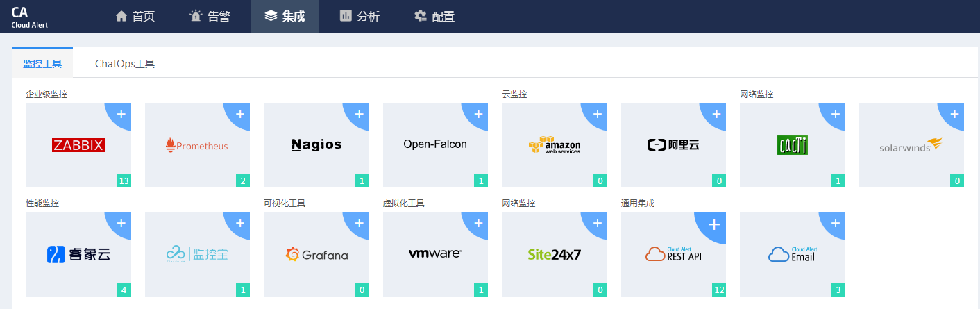Open the Grafana integration logo
This screenshot has height=309, width=980.
point(316,255)
